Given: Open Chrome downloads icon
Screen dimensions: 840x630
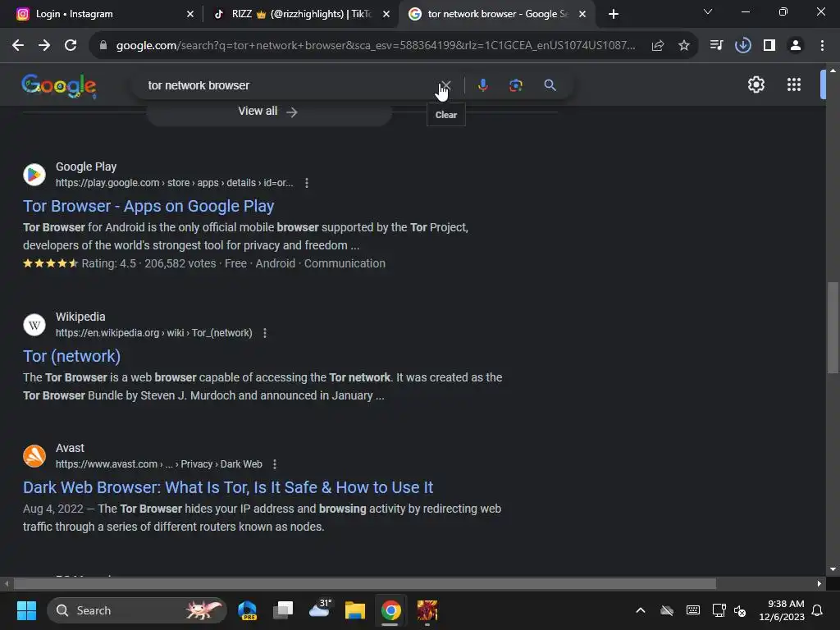Looking at the screenshot, I should 743,46.
